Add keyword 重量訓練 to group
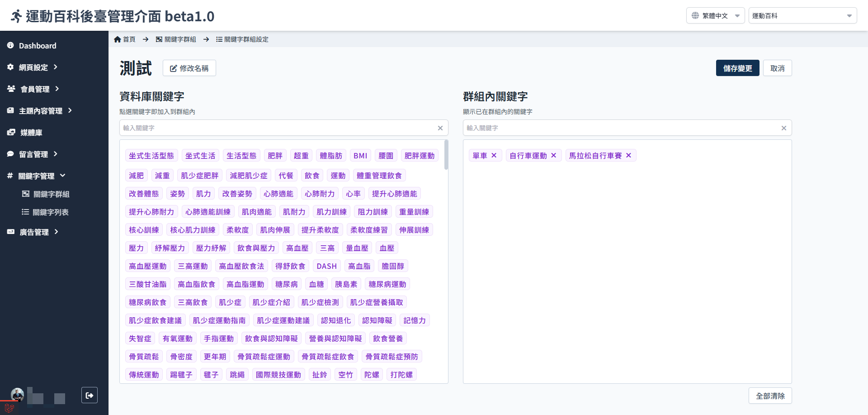868x415 pixels. point(414,211)
